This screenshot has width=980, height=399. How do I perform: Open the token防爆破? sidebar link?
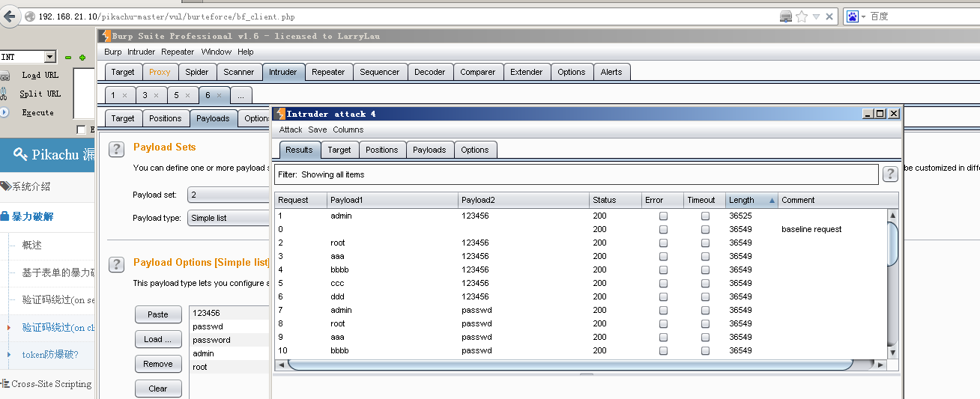(x=50, y=355)
